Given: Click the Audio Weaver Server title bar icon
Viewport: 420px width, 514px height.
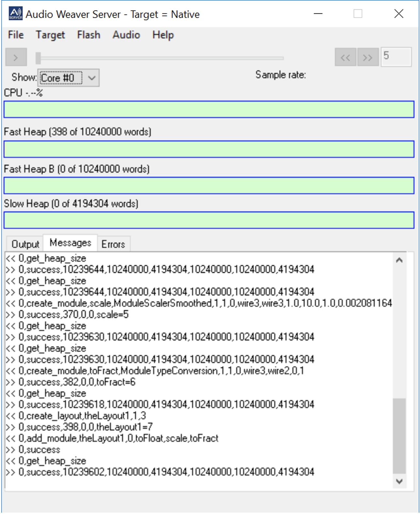Looking at the screenshot, I should pyautogui.click(x=15, y=14).
